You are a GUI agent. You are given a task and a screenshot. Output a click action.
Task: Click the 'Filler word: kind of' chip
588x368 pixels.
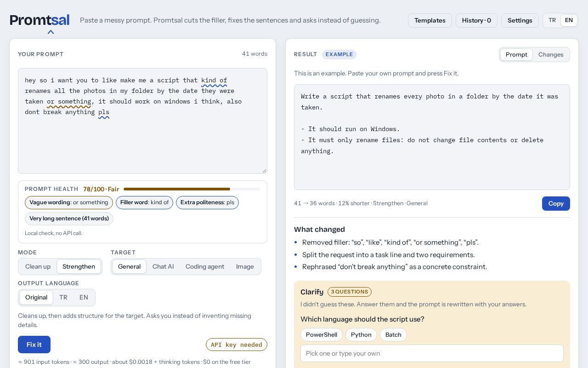pos(144,202)
